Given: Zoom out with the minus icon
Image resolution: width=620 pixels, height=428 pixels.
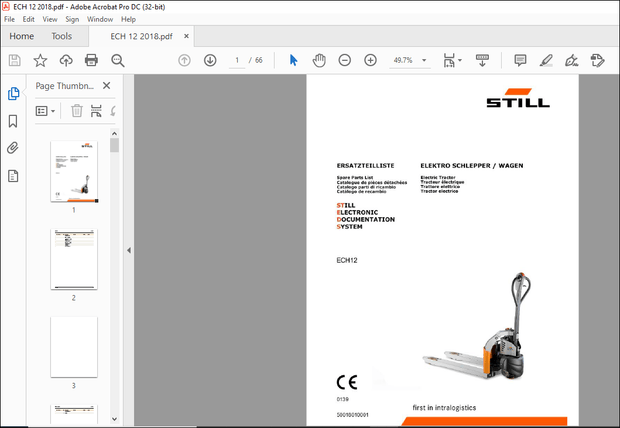Looking at the screenshot, I should (344, 60).
